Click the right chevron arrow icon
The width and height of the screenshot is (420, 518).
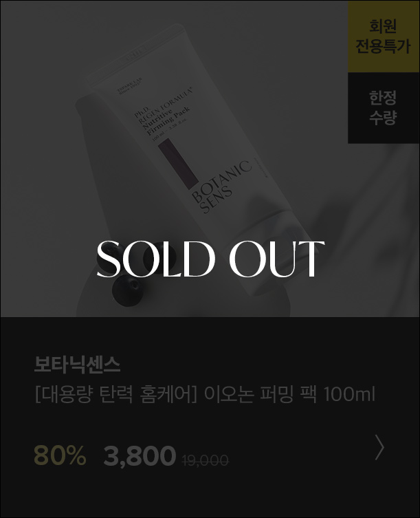tap(379, 447)
